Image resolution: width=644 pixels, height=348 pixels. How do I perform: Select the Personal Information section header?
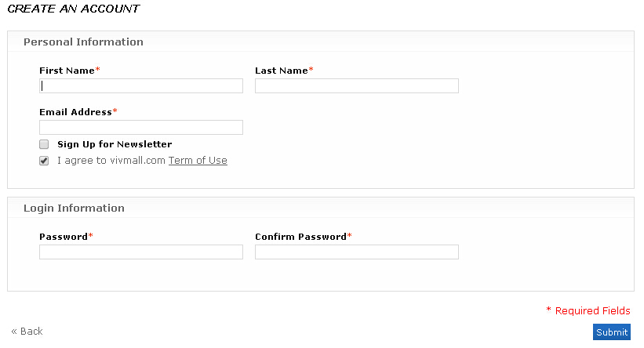83,42
